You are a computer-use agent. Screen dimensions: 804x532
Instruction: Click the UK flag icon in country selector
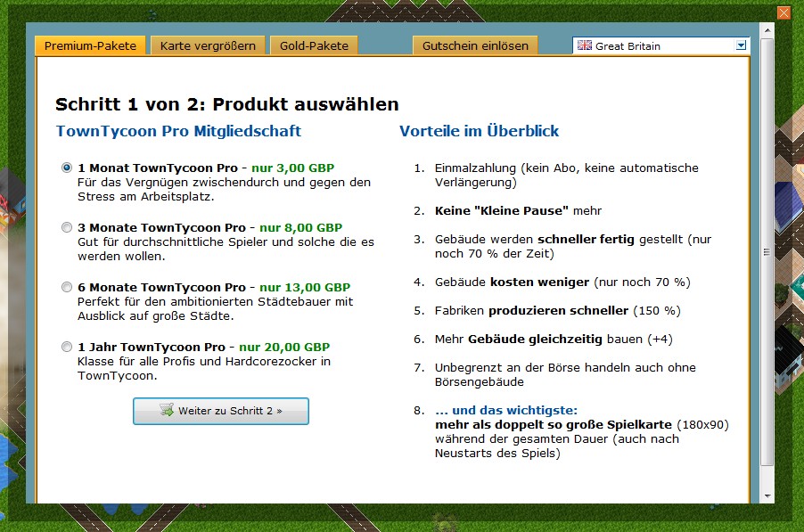tap(585, 45)
